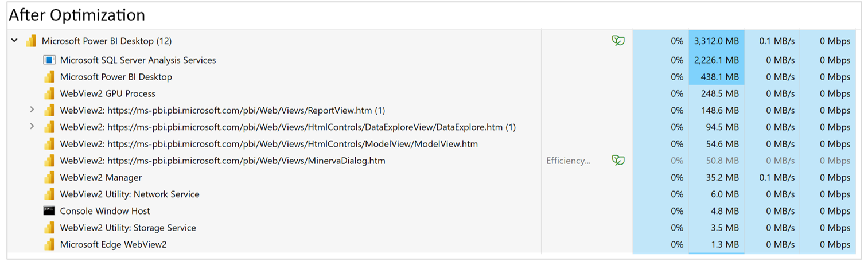This screenshot has width=868, height=269.
Task: Click the 3,312.0 MB memory cell
Action: 717,41
